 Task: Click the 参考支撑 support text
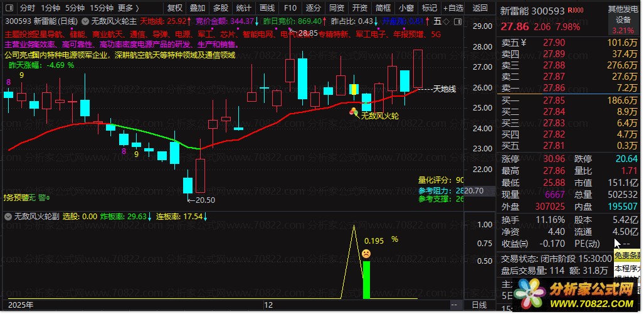tap(441, 199)
